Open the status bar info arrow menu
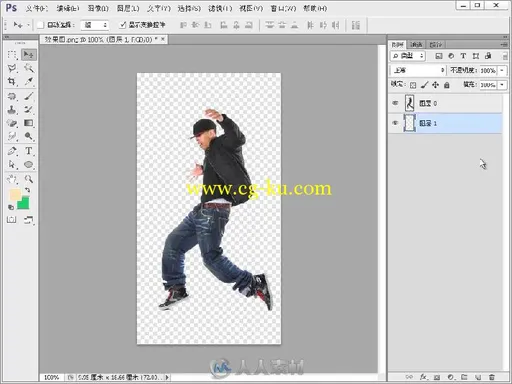This screenshot has height=384, width=512. pos(167,377)
